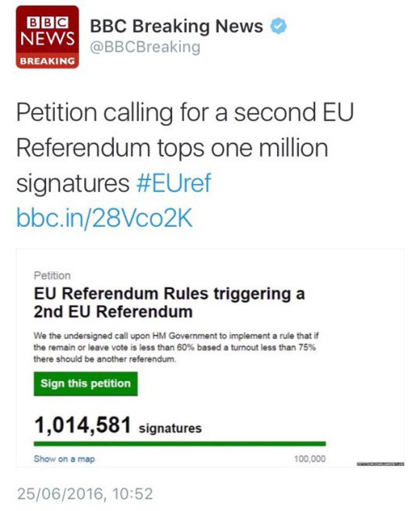Follow the bbc.in/28Vco2K link
This screenshot has width=420, height=511.
tap(104, 218)
